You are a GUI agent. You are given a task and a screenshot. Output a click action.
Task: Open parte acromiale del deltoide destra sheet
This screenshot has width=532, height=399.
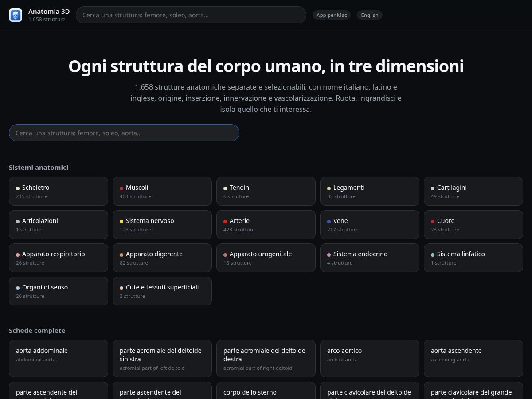[266, 359]
